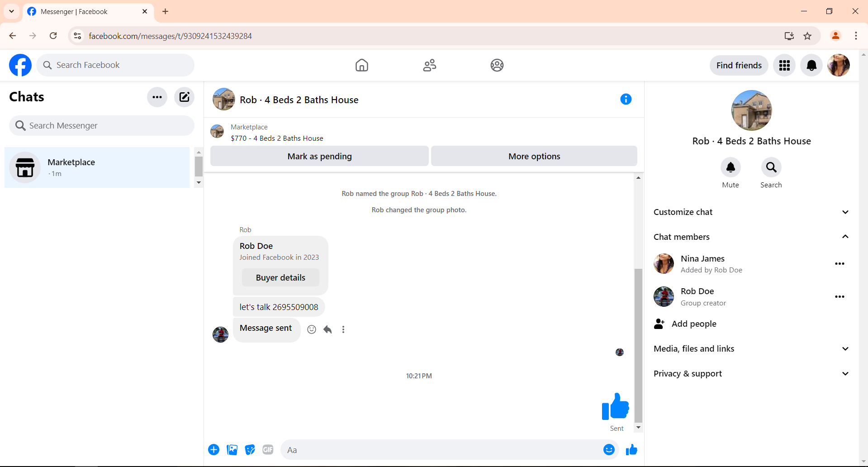
Task: Click the Rob Doe sender avatar beside message
Action: pos(220,334)
